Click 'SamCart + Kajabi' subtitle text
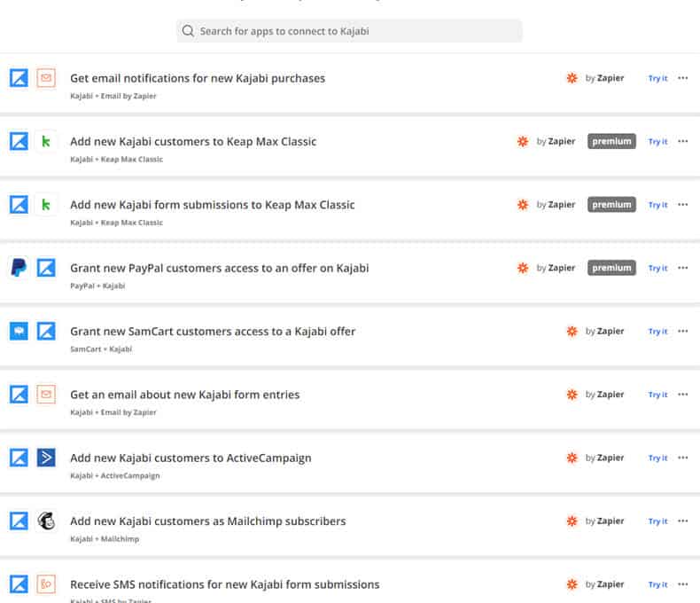Viewport: 700px width, 603px height. tap(101, 349)
